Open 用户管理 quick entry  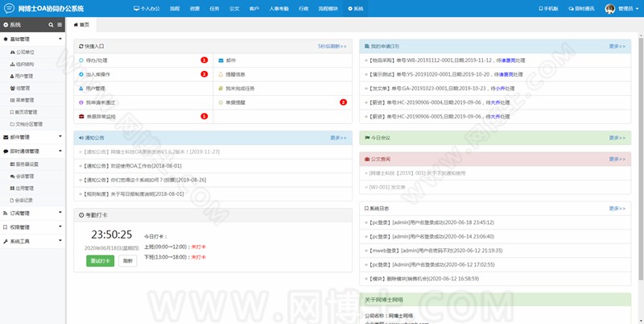[143, 89]
